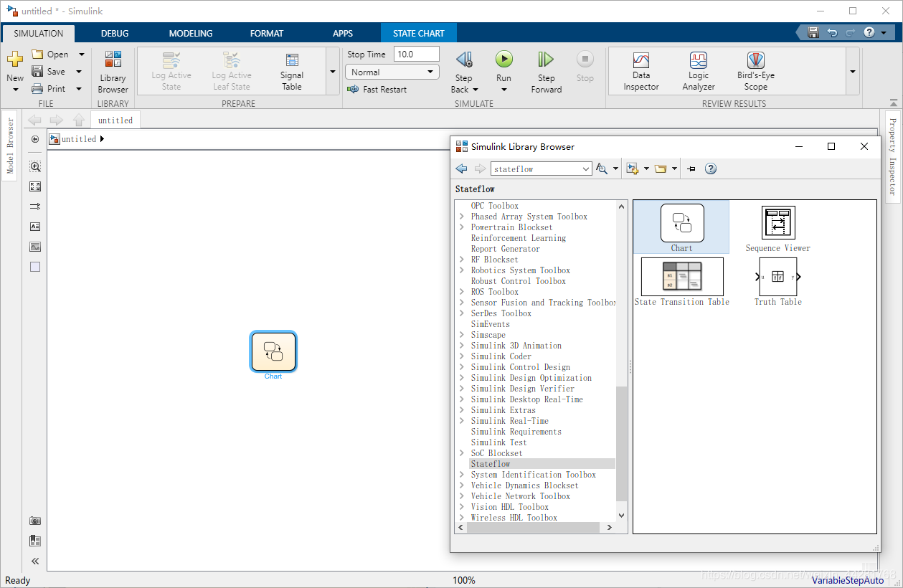The height and width of the screenshot is (588, 903).
Task: Expand Simulink Coder tree node
Action: (462, 356)
